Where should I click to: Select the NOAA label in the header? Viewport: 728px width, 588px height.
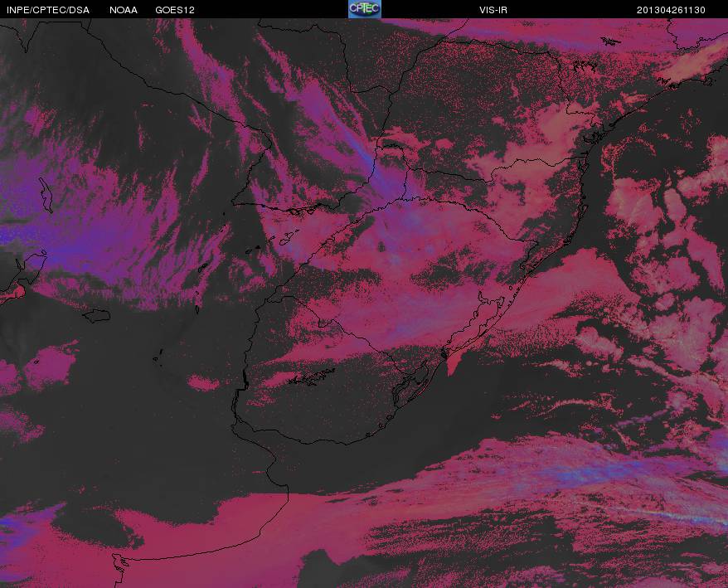(124, 10)
